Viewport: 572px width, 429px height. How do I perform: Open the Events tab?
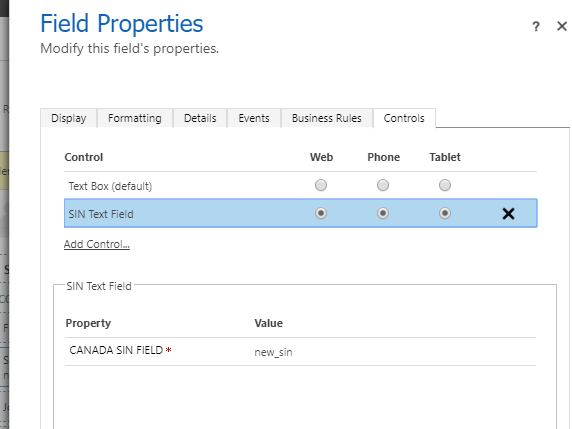pyautogui.click(x=254, y=118)
